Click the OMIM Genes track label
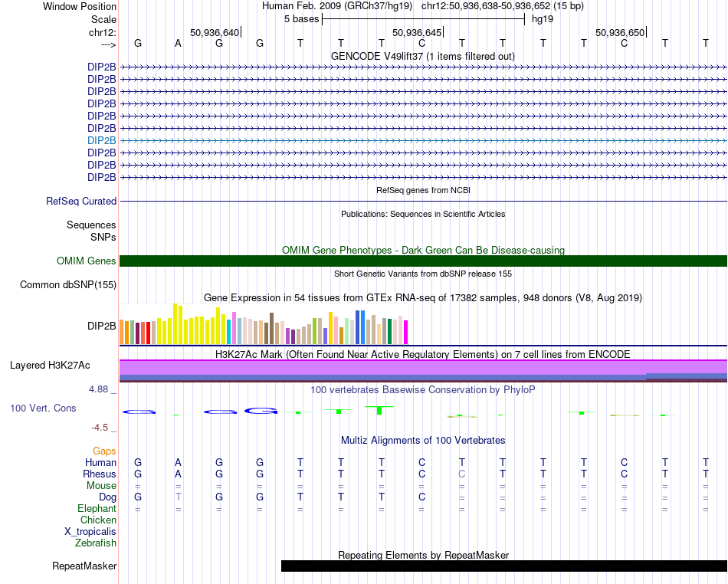 pos(86,261)
